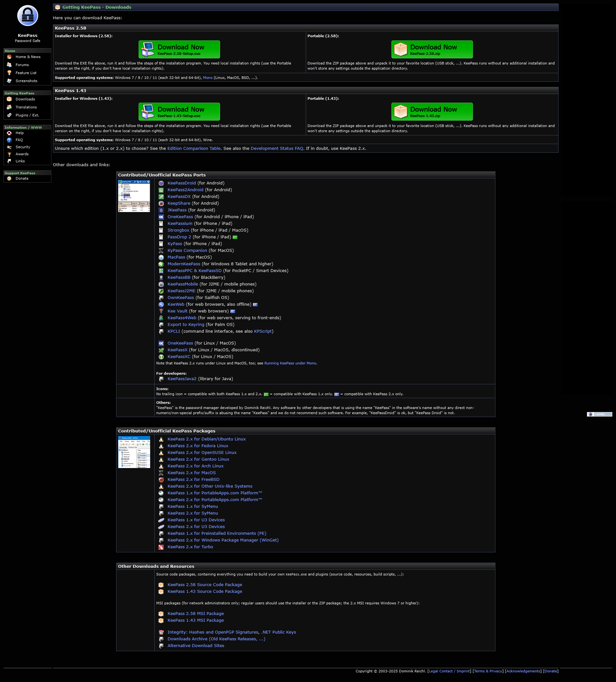616x682 pixels.
Task: Click the Forums sidebar icon
Action: click(9, 65)
